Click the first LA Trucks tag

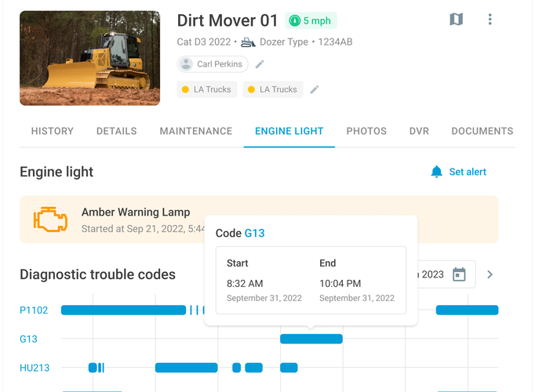click(207, 89)
